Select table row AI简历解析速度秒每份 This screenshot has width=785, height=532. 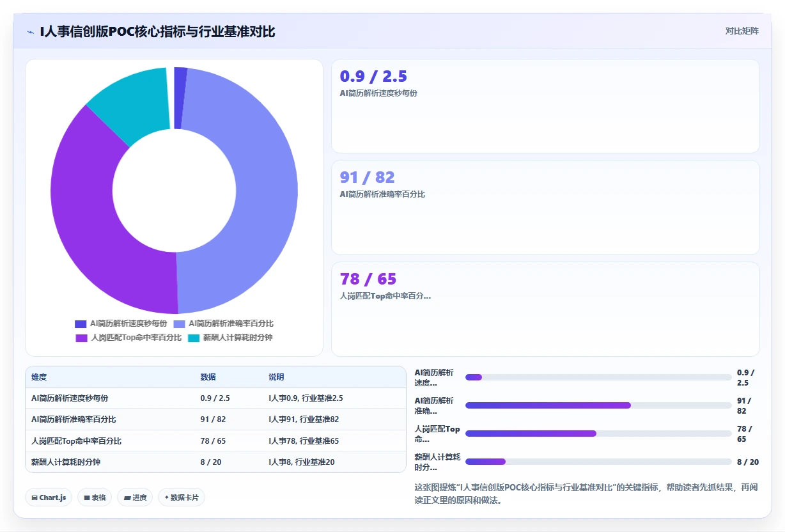[215, 398]
